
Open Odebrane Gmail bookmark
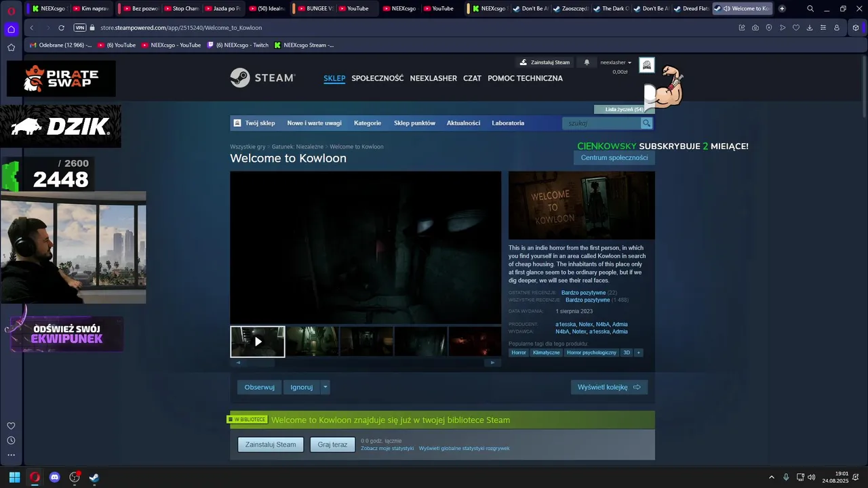[x=61, y=45]
